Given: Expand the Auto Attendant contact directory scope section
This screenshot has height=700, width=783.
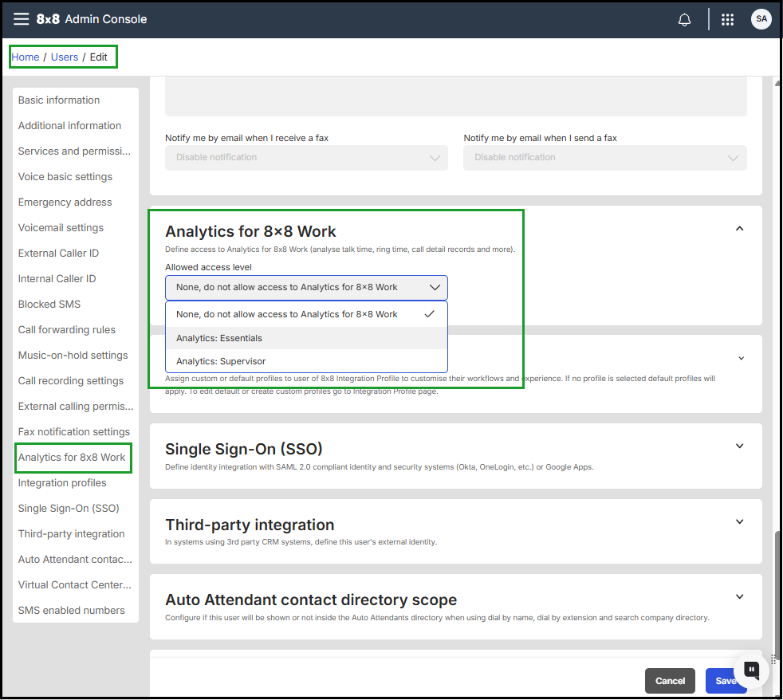Looking at the screenshot, I should [x=739, y=596].
